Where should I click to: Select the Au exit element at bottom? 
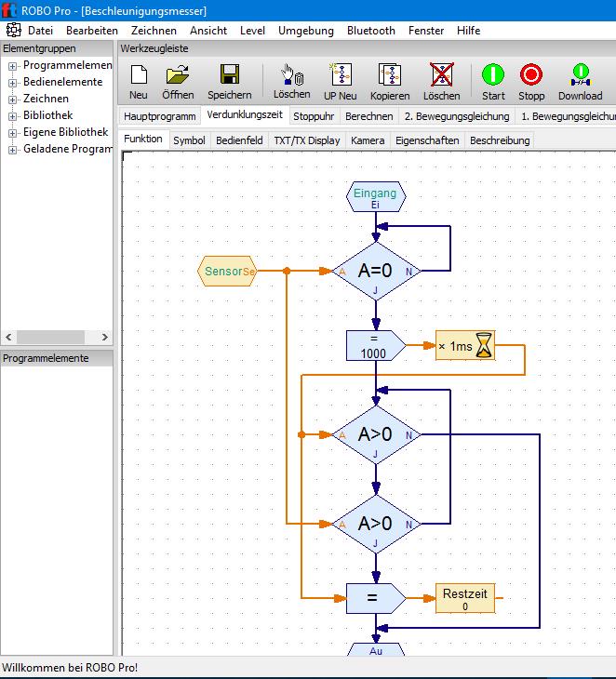point(376,649)
